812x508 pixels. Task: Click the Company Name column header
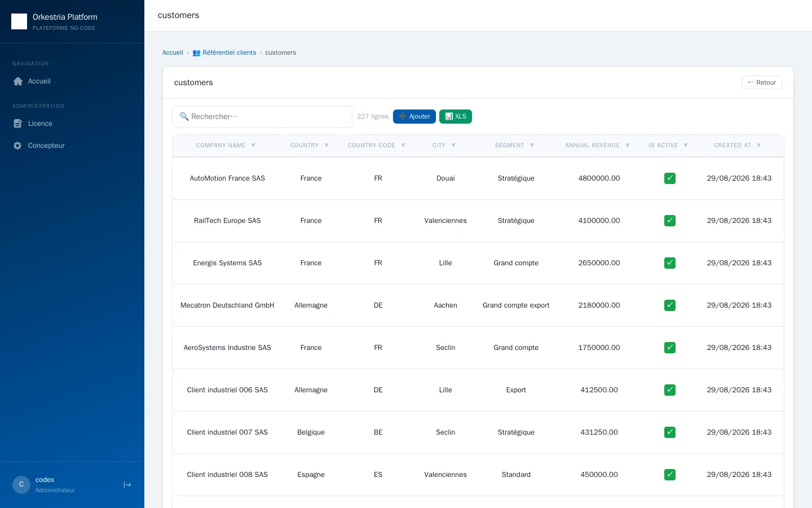pyautogui.click(x=220, y=146)
